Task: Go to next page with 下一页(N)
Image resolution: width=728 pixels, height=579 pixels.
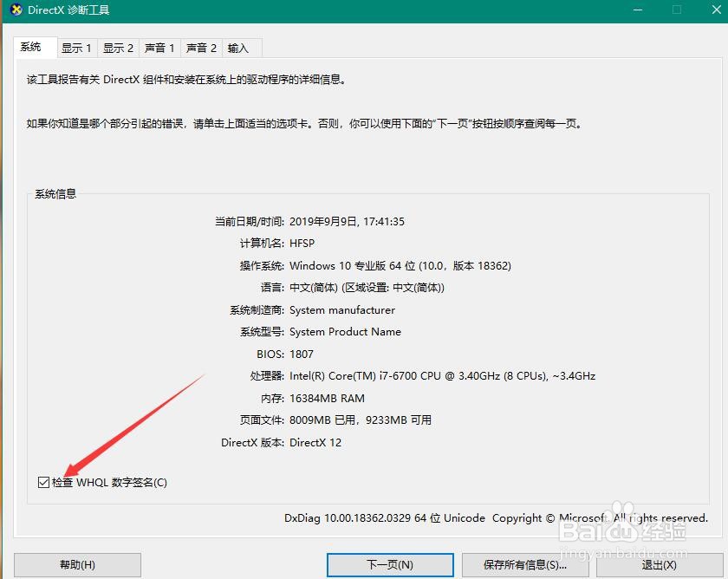Action: click(x=390, y=565)
